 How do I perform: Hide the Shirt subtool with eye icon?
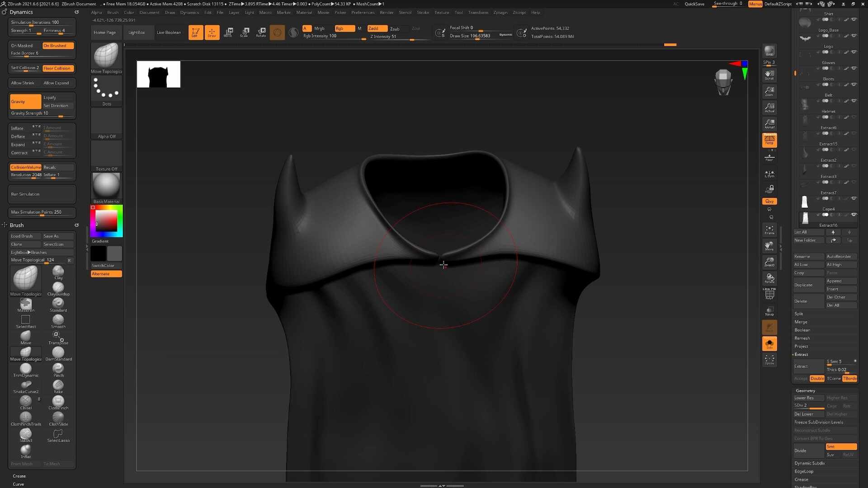pos(854,19)
